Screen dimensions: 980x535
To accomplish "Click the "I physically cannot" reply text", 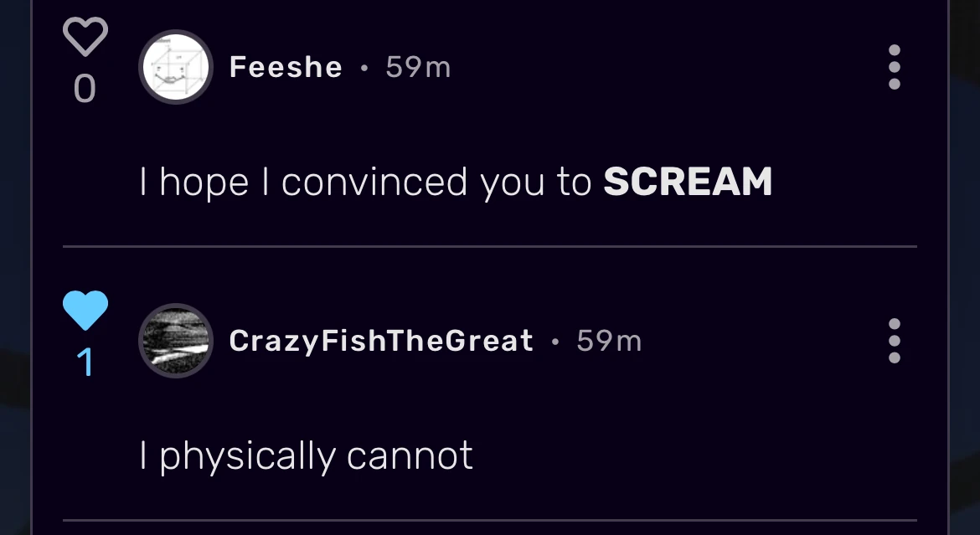I will point(307,455).
